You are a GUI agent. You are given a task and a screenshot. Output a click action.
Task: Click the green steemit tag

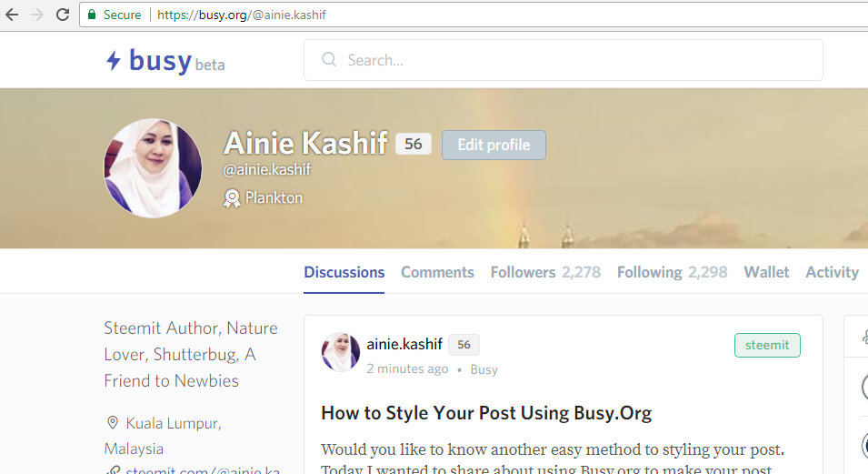click(x=767, y=345)
